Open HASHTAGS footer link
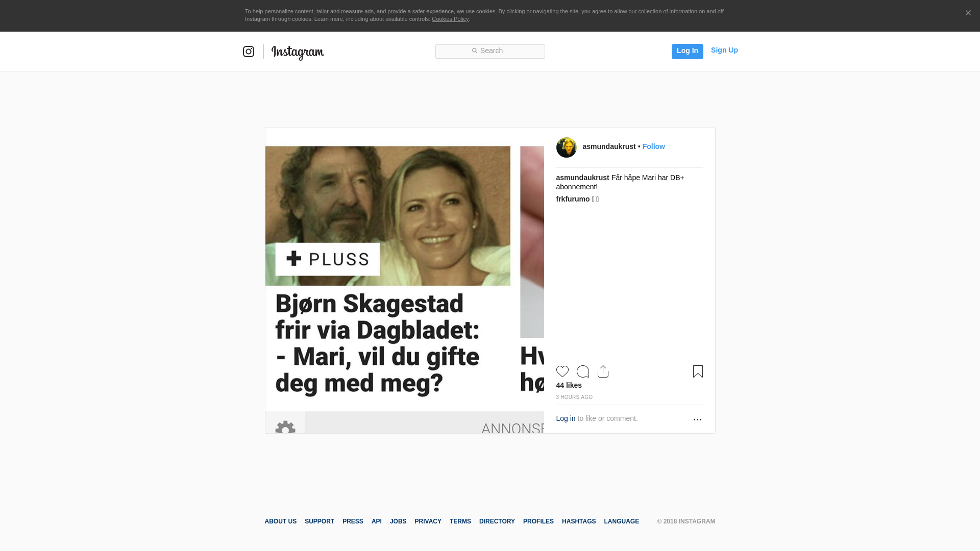Viewport: 980px width, 551px height. tap(579, 521)
